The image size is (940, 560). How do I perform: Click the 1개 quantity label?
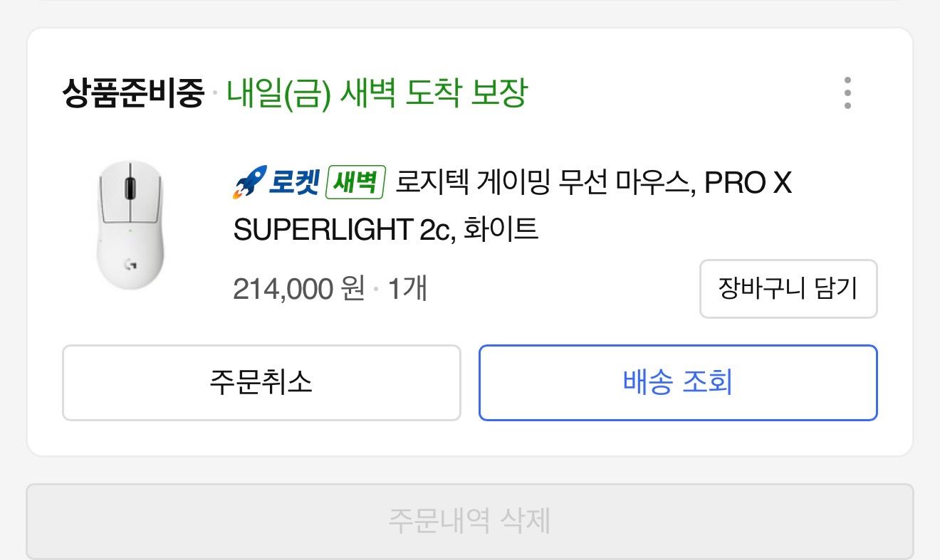pos(407,289)
